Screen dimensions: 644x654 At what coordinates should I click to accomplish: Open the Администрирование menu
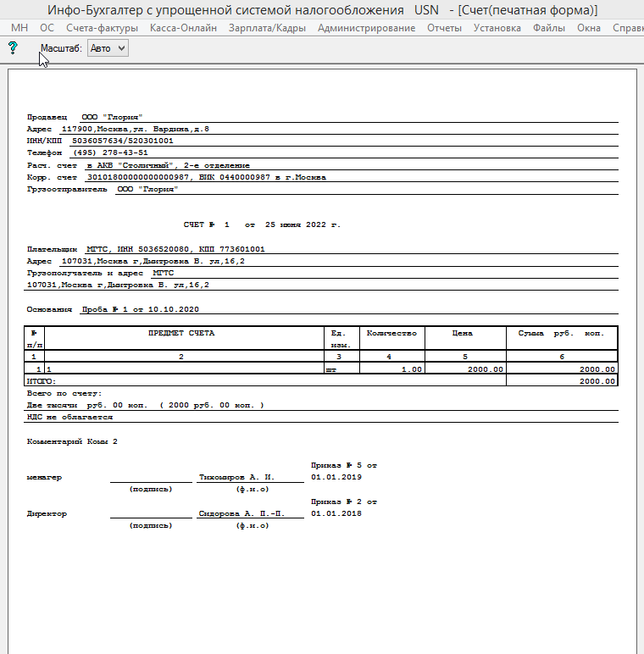point(366,28)
